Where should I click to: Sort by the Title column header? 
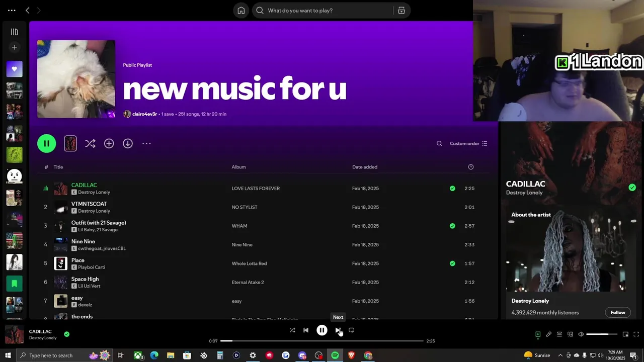[x=58, y=167]
